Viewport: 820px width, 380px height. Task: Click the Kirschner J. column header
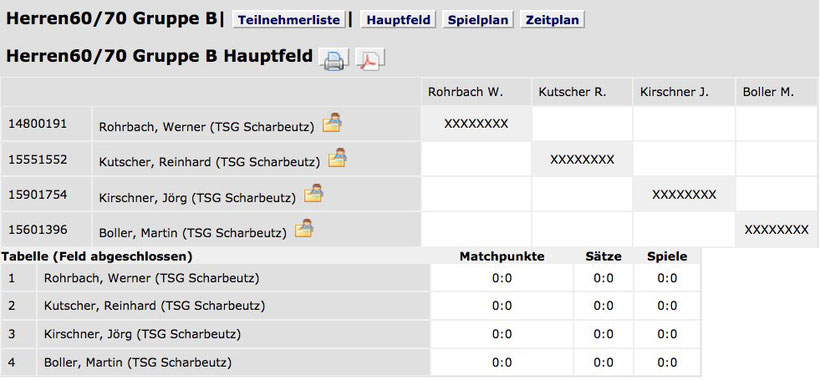674,93
